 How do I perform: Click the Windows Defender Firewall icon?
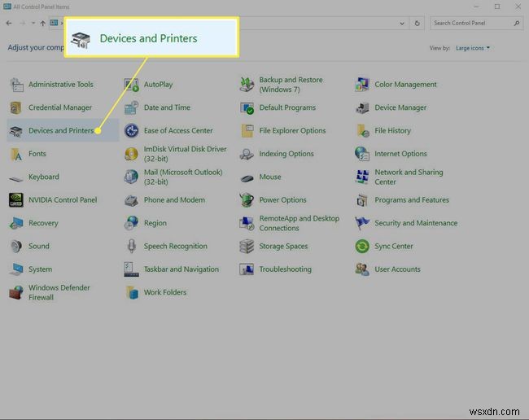point(16,292)
